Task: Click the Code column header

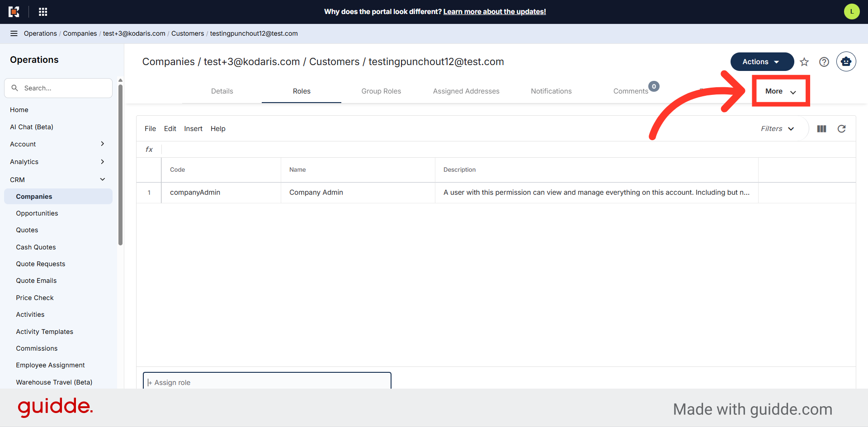Action: click(x=221, y=170)
